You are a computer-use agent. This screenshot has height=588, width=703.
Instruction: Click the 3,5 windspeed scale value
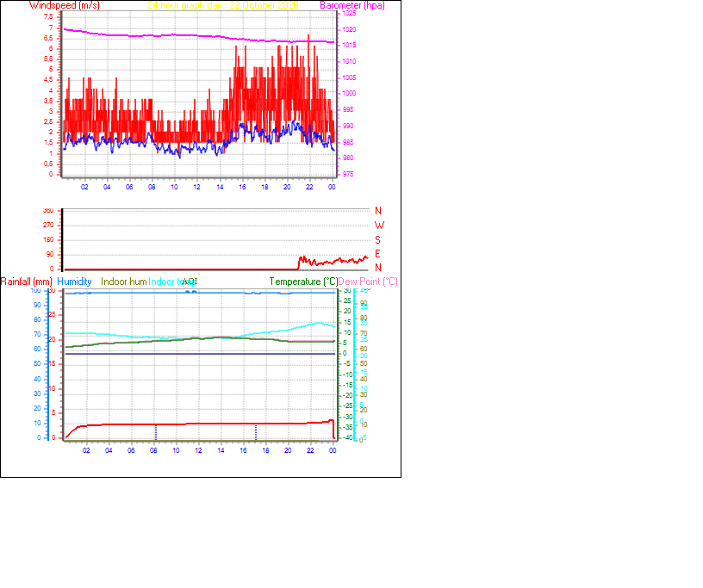point(48,101)
